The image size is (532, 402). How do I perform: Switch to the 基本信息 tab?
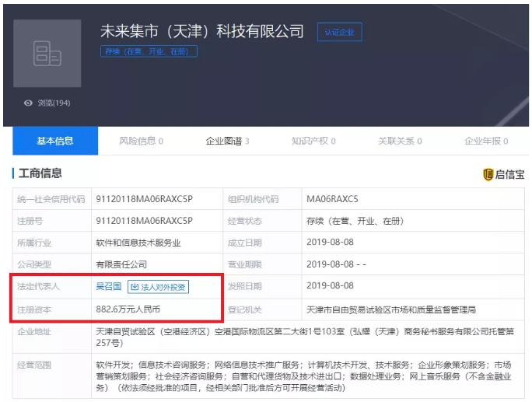(54, 141)
